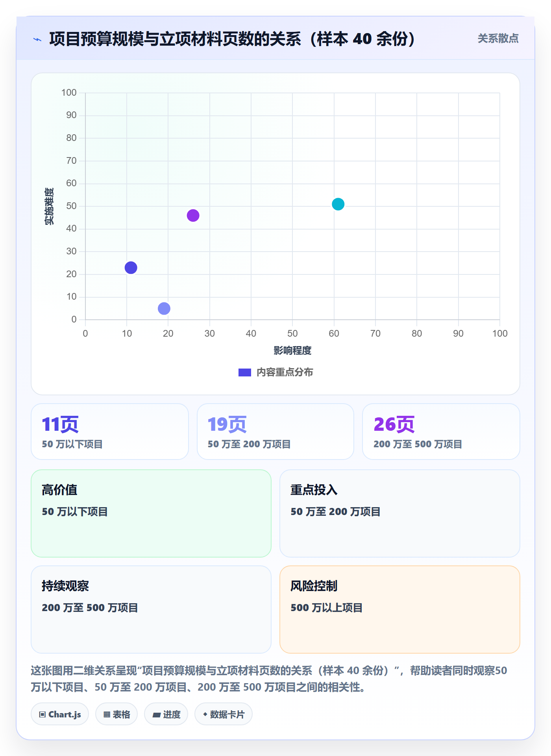The height and width of the screenshot is (756, 551).
Task: Click the x-axis tick label 100
Action: [500, 334]
